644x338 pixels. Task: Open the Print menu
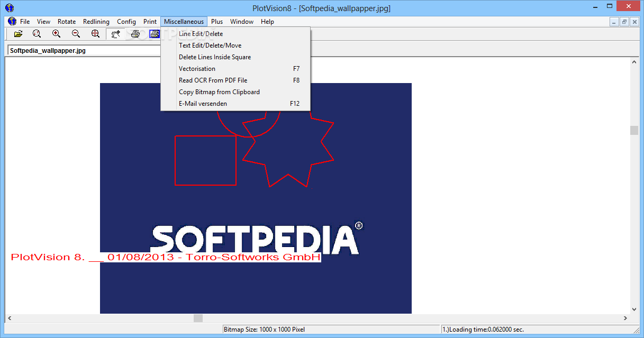tap(150, 22)
